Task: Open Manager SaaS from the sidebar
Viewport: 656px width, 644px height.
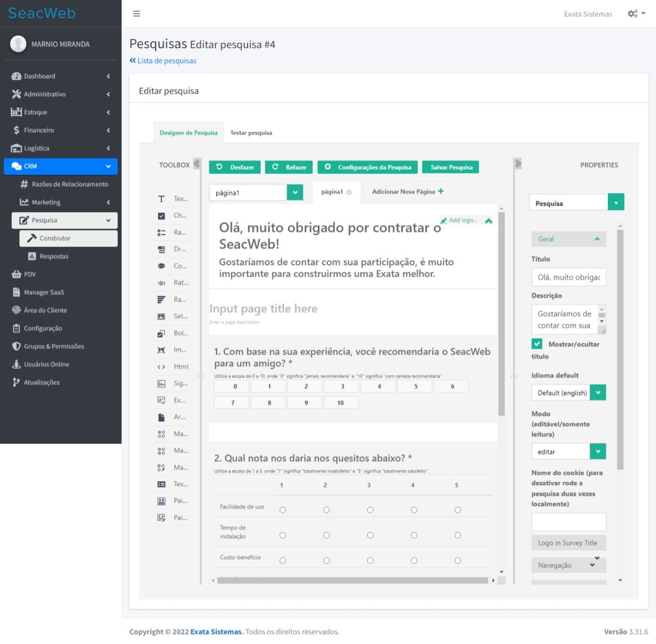Action: pos(61,292)
